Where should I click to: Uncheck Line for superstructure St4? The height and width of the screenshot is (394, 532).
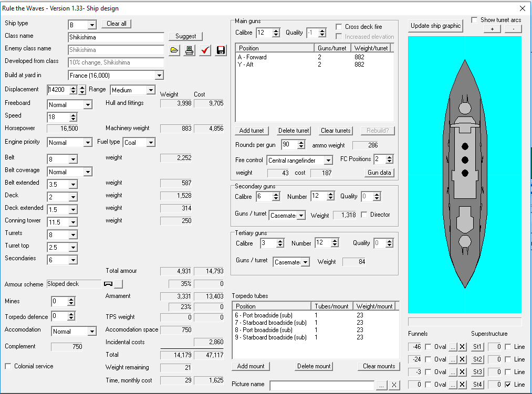(508, 384)
